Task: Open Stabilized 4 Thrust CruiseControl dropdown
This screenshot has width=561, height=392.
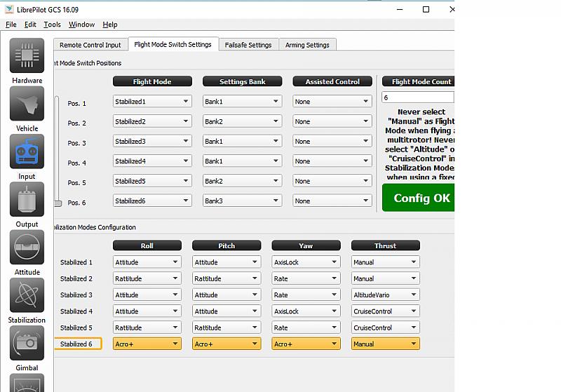Action: tap(385, 311)
